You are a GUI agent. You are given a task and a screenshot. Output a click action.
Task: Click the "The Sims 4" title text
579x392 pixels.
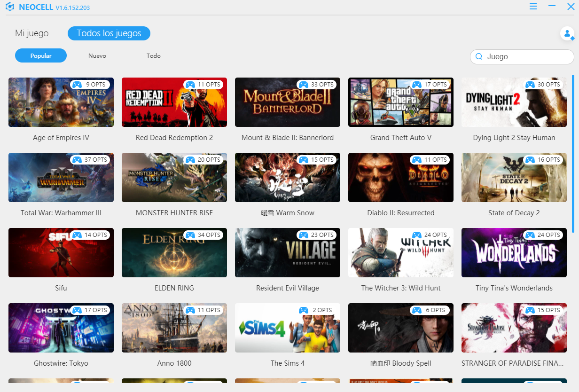288,363
